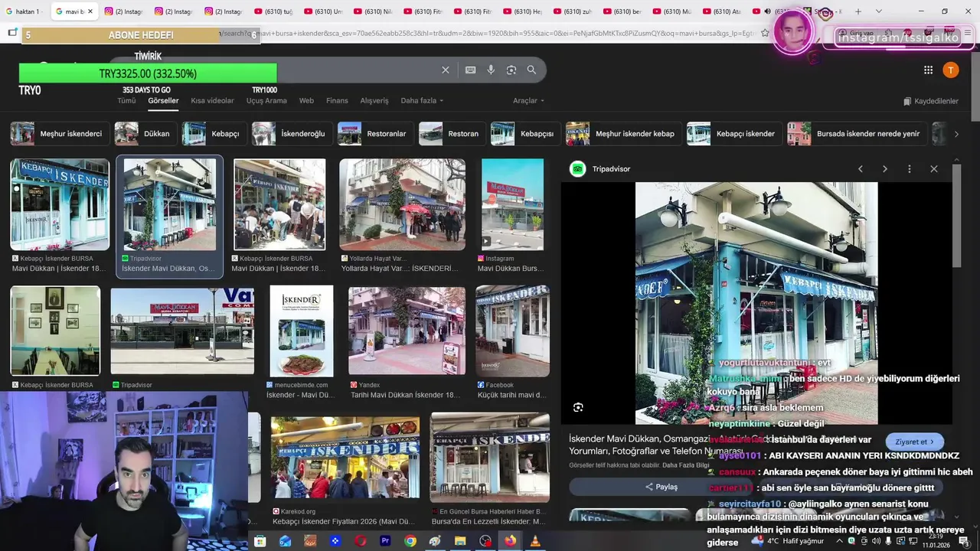Open 'Daha Fazla Bilgi' copyright link

click(x=685, y=465)
